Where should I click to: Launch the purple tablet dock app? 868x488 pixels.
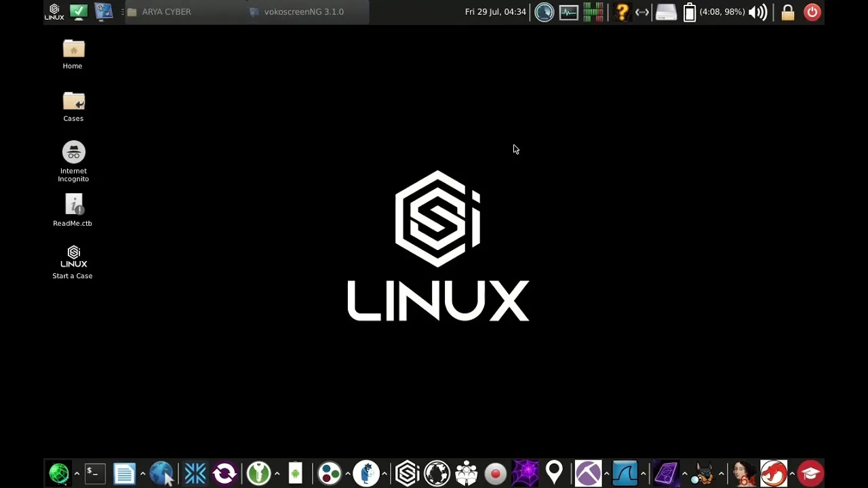tap(666, 473)
